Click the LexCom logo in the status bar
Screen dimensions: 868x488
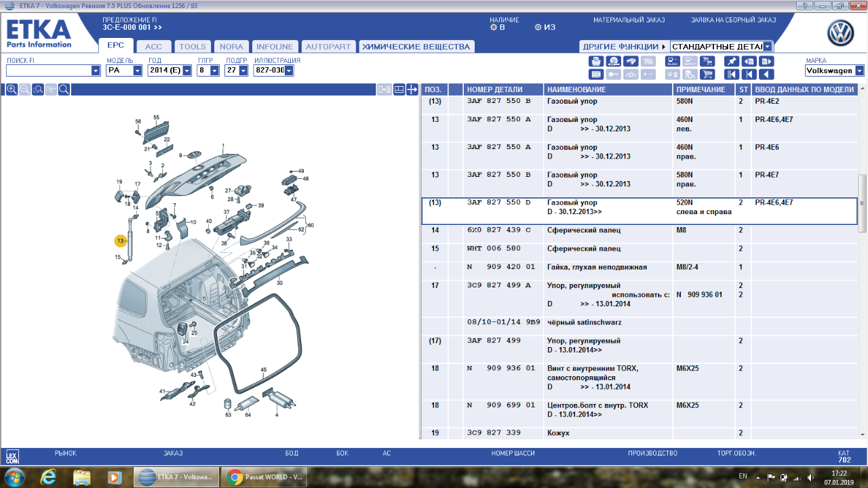coord(12,456)
